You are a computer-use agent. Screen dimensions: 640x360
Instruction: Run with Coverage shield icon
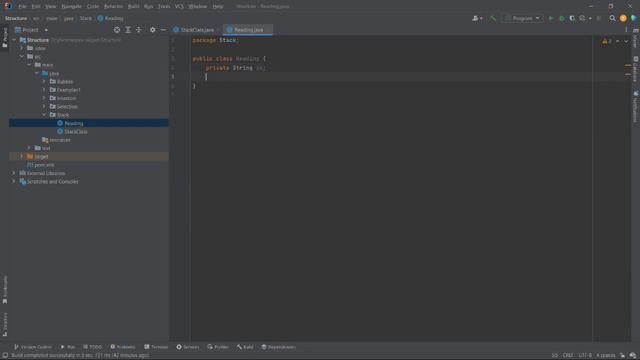point(572,18)
